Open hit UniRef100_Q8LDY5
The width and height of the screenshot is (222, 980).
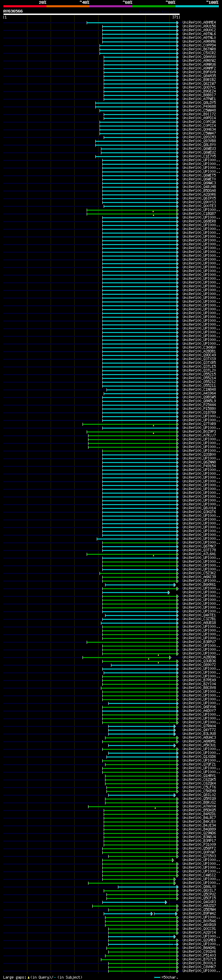(x=199, y=103)
